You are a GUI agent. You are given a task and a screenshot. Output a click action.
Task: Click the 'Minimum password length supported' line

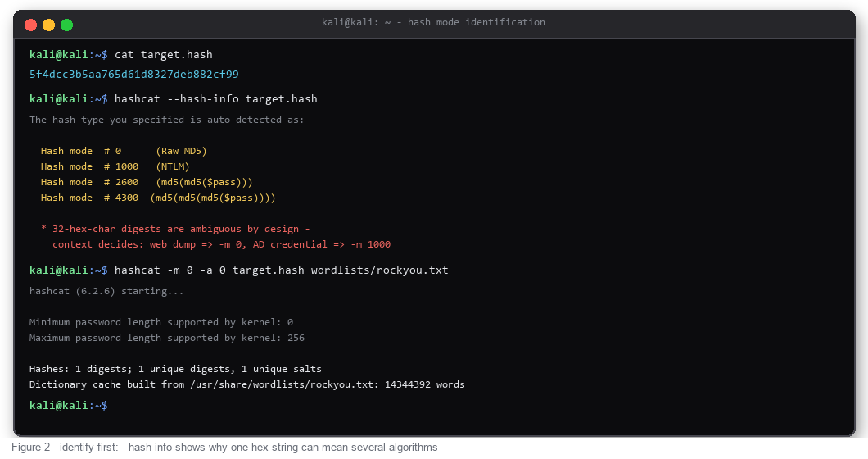tap(161, 322)
